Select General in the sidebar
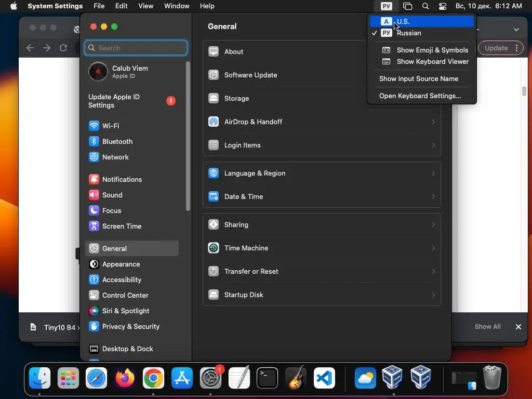This screenshot has width=532, height=399. click(131, 249)
